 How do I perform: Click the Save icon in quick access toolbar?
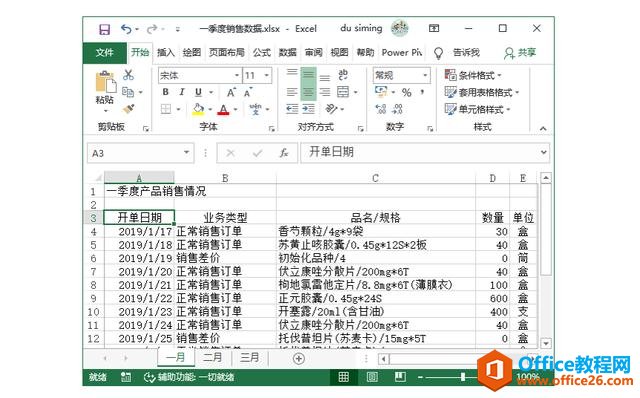(104, 29)
